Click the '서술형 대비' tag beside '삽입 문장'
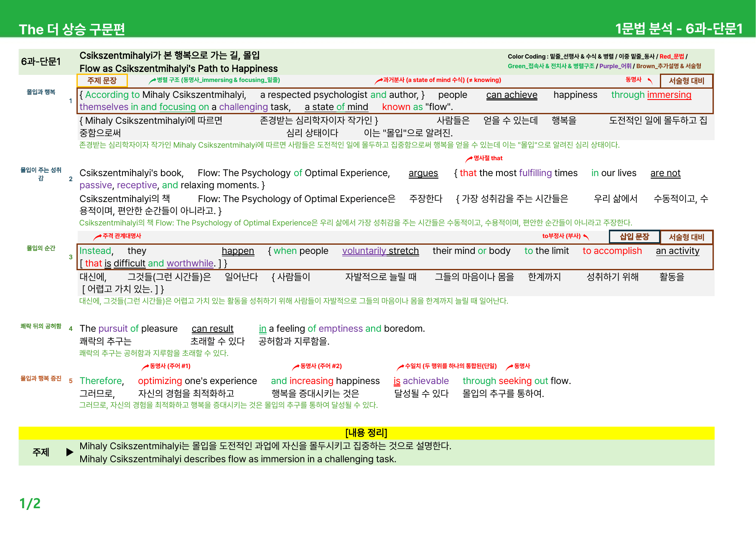This screenshot has width=756, height=535. click(687, 237)
